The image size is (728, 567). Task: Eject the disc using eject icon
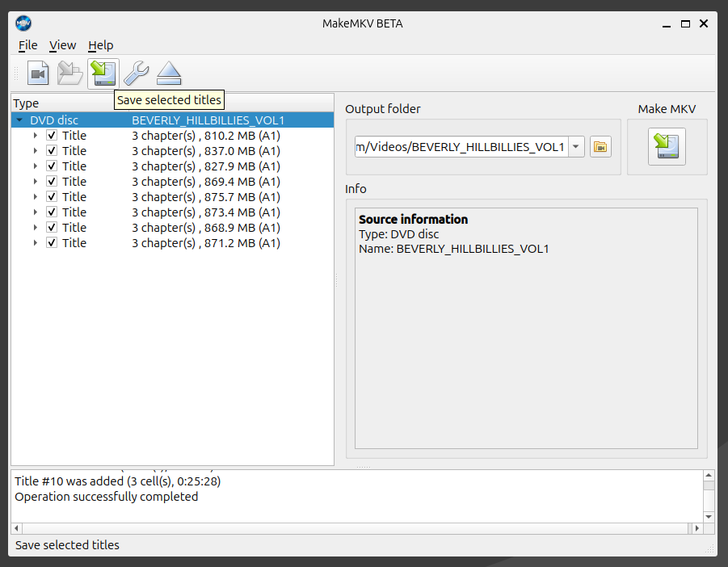pyautogui.click(x=169, y=73)
